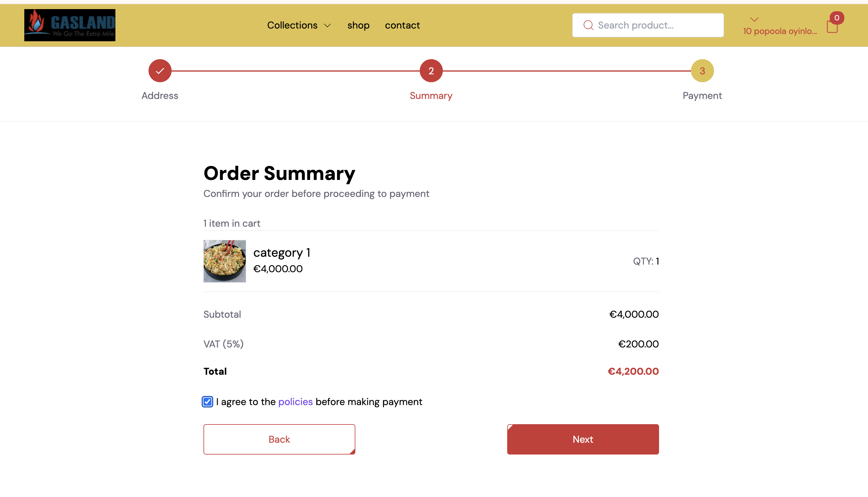Click the Gasland logo
Viewport: 868px width, 497px height.
click(x=70, y=25)
